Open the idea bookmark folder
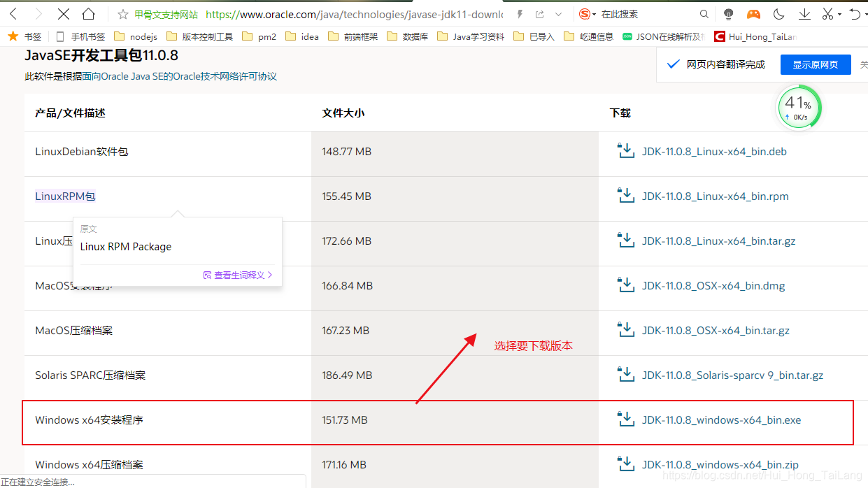Viewport: 868px width, 488px height. [x=302, y=36]
